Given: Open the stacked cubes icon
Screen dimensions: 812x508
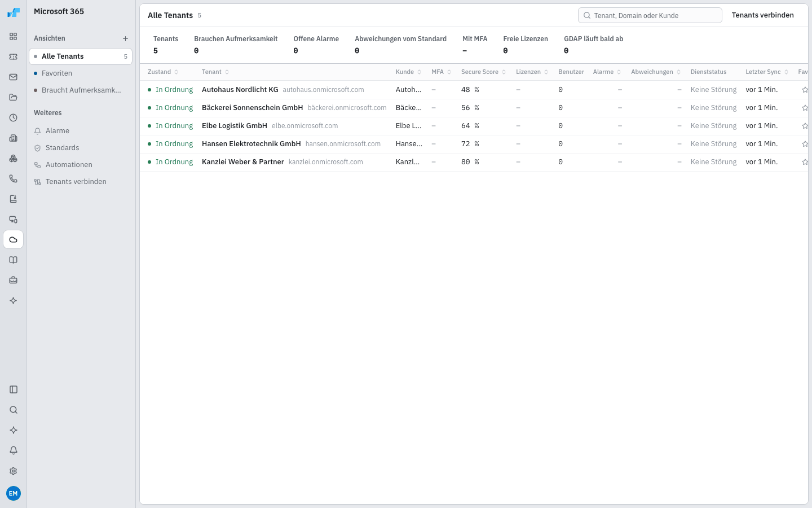Looking at the screenshot, I should [x=14, y=159].
